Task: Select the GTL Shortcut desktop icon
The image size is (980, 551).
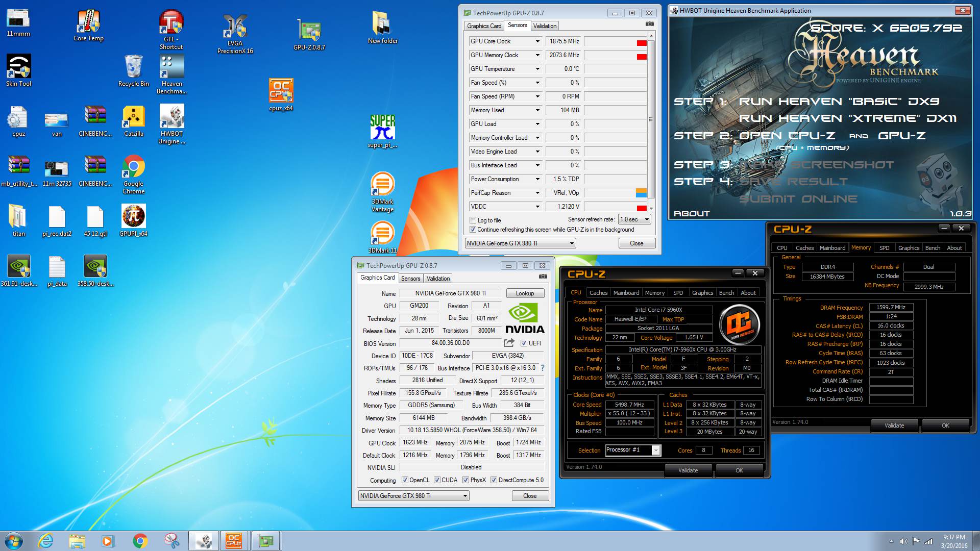Action: (171, 30)
